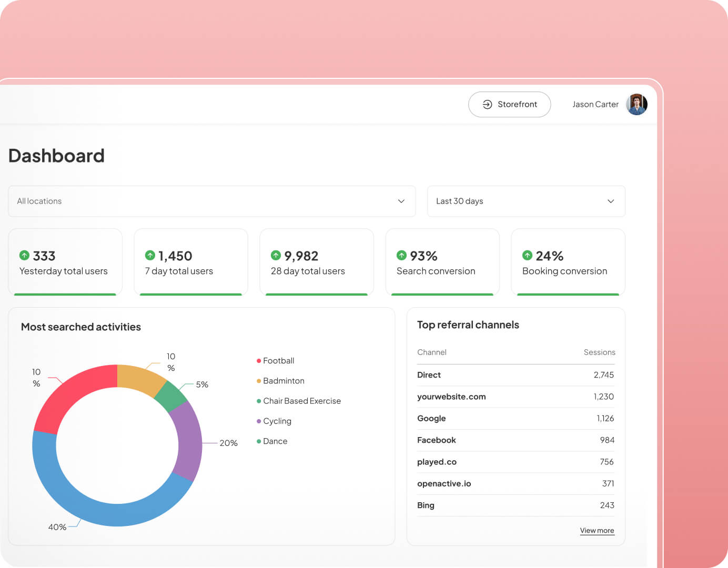The width and height of the screenshot is (728, 568).
Task: Click green up arrow beside 1,450
Action: [150, 256]
